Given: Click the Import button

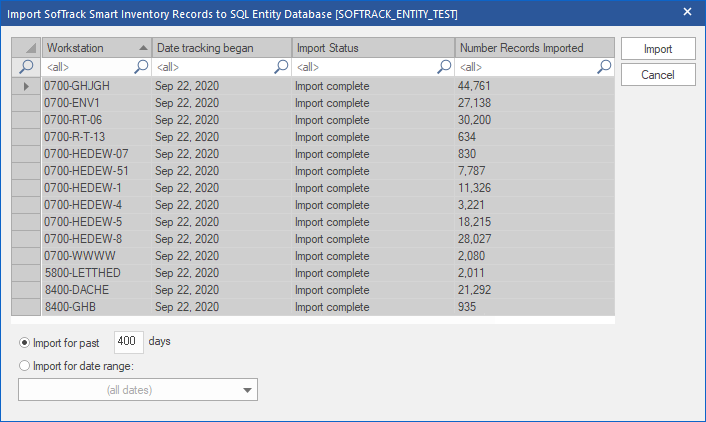Looking at the screenshot, I should pos(658,49).
